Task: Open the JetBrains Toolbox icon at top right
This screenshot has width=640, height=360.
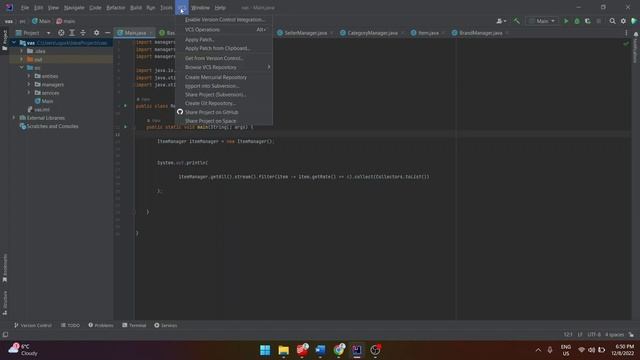Action: (634, 21)
